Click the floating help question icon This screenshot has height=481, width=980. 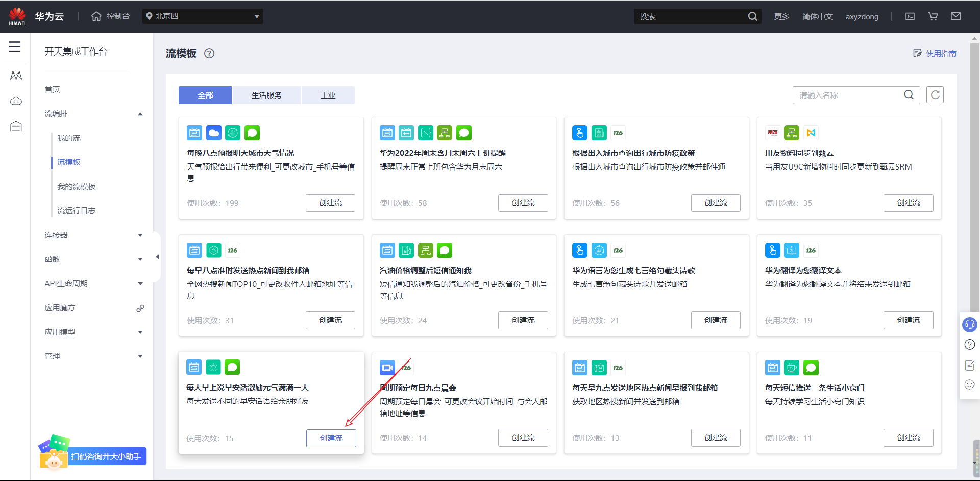click(970, 345)
